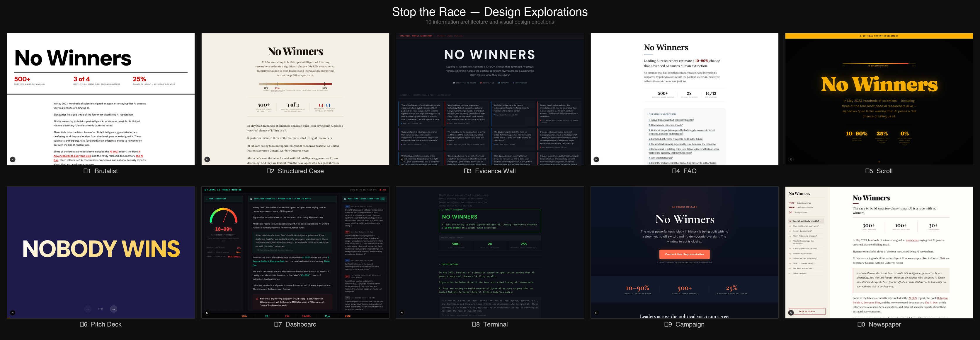The height and width of the screenshot is (340, 980).
Task: Click the Contact Your Representative button
Action: [x=684, y=254]
